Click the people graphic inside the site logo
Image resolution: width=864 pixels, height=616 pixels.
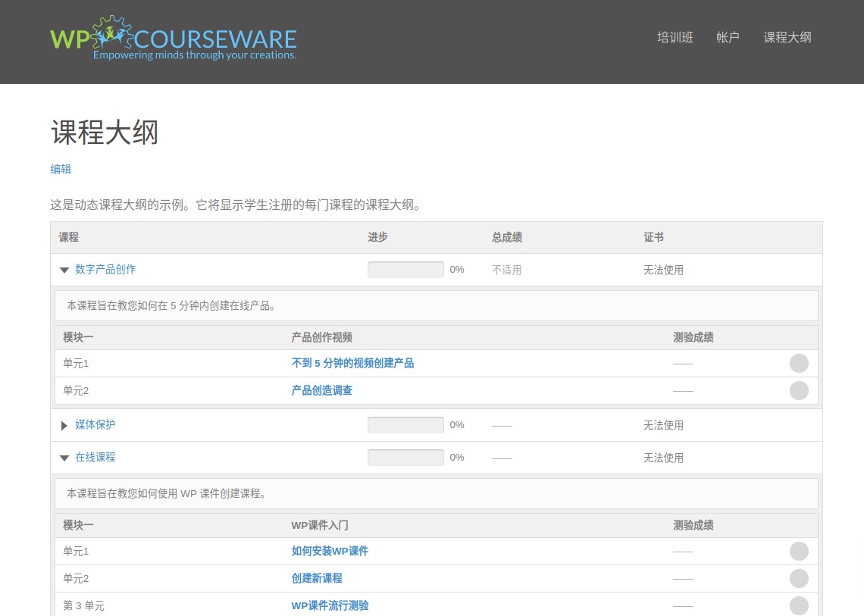click(x=111, y=34)
